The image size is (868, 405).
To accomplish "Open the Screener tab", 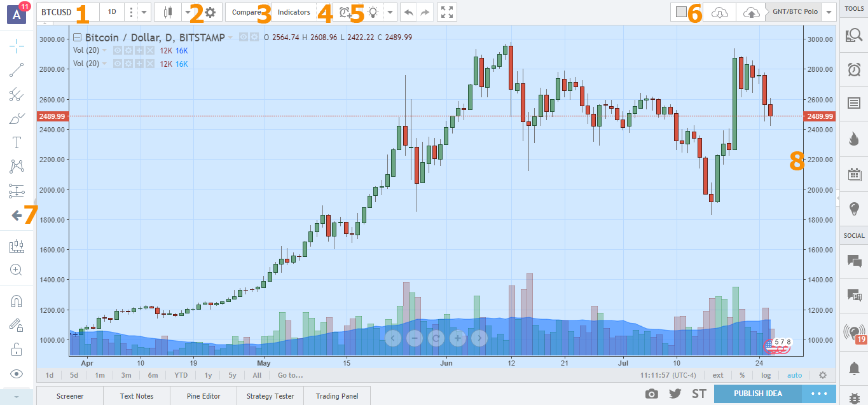I will (70, 395).
